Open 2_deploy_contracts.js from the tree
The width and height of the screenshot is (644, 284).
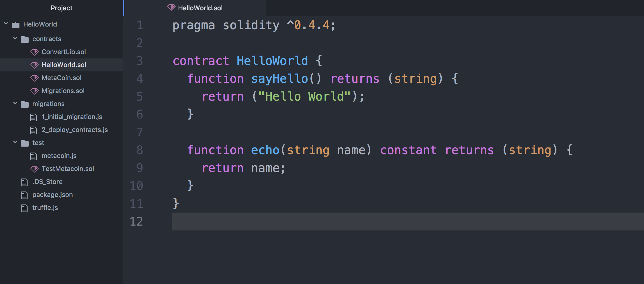(x=75, y=130)
